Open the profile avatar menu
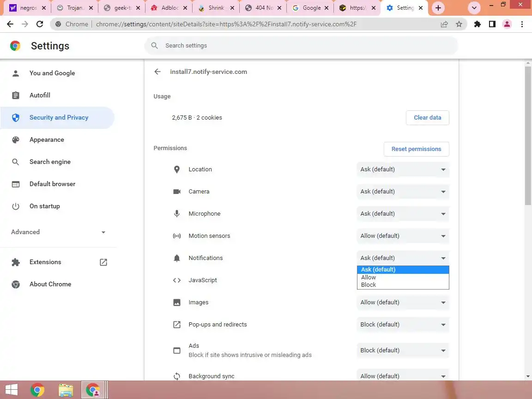Screen dimensions: 532x399 click(x=507, y=24)
